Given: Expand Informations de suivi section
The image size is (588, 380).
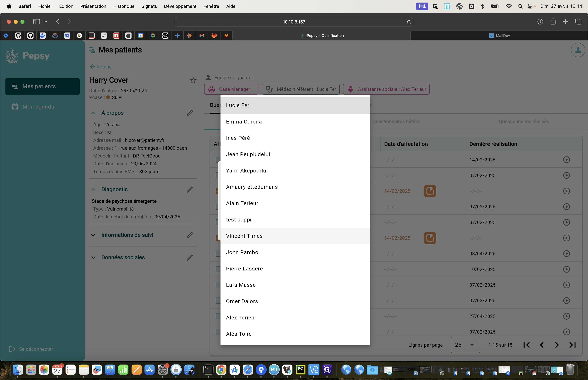Looking at the screenshot, I should click(93, 235).
